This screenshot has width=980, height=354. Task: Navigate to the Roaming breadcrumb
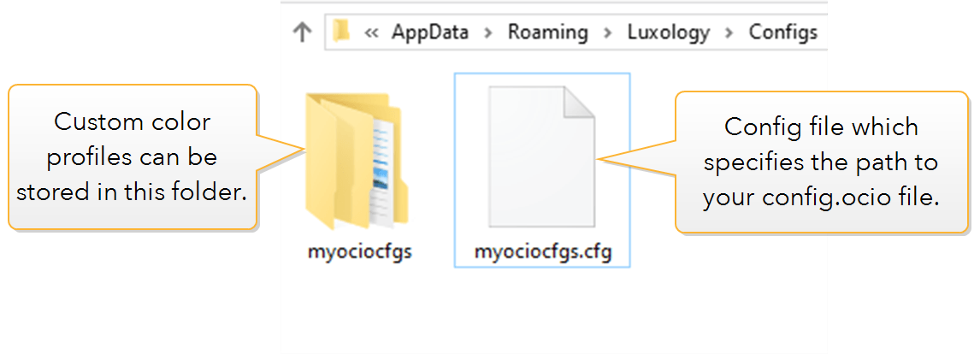[x=547, y=32]
